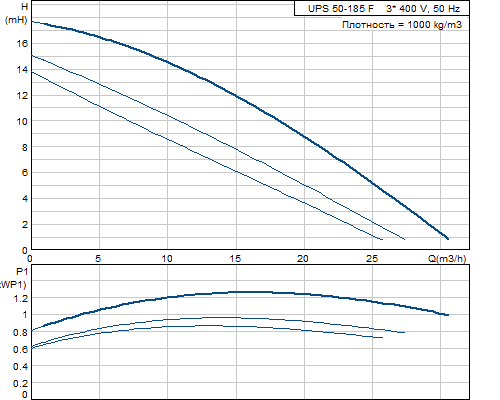500x400 pixels.
Task: Click the thick top head curve endpoint
Action: pos(448,238)
